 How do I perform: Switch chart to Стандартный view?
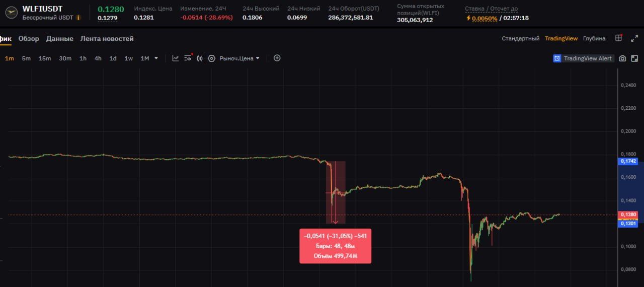pos(520,38)
